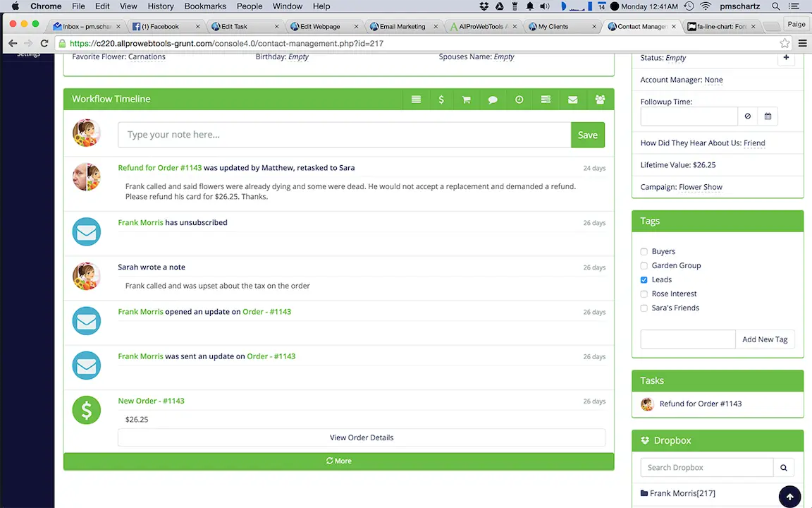812x508 pixels.
Task: Click the clock history filter icon
Action: coord(519,99)
